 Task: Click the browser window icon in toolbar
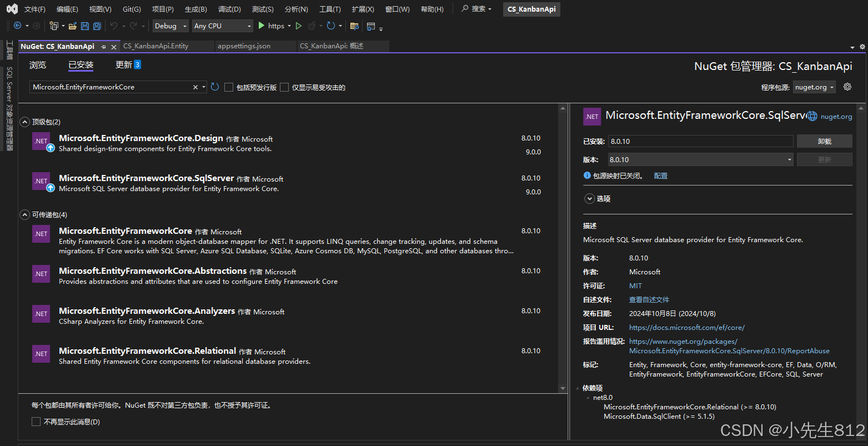pos(371,26)
